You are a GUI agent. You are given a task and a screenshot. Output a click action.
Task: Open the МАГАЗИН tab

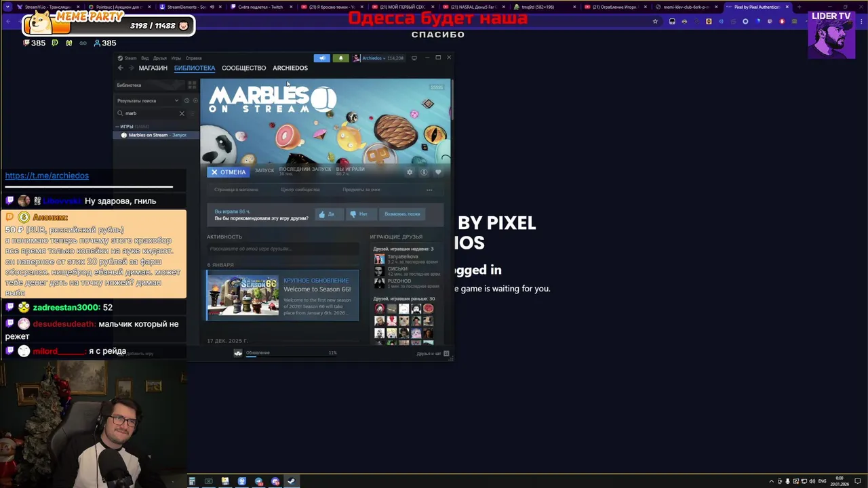[x=153, y=68]
